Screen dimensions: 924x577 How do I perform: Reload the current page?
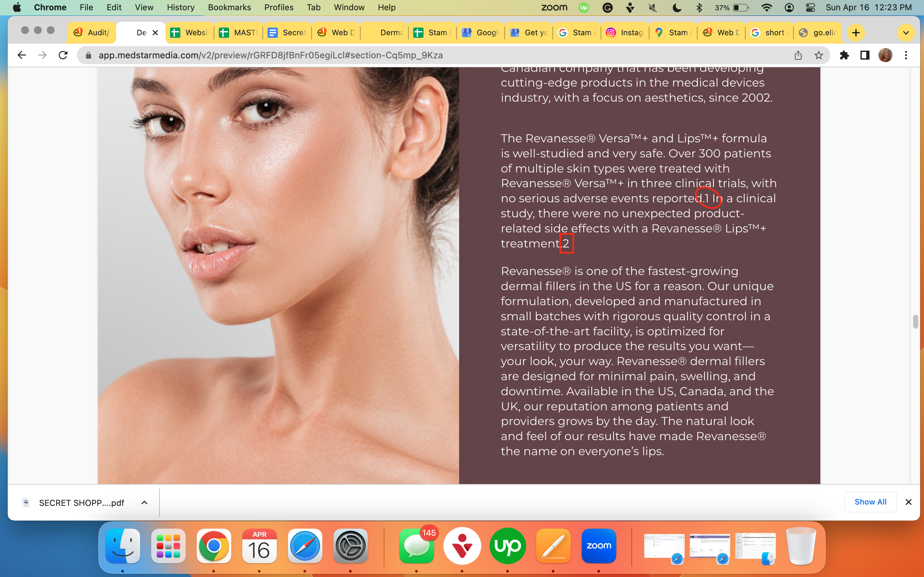(63, 55)
